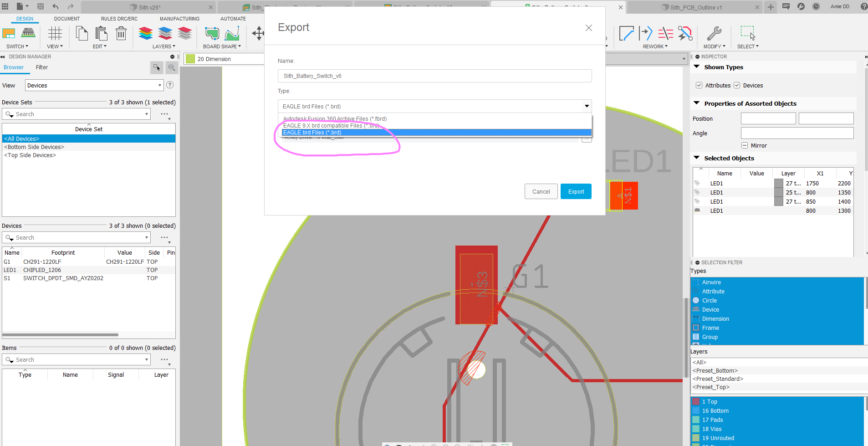
Task: Select the spline board shape tool
Action: [232, 33]
